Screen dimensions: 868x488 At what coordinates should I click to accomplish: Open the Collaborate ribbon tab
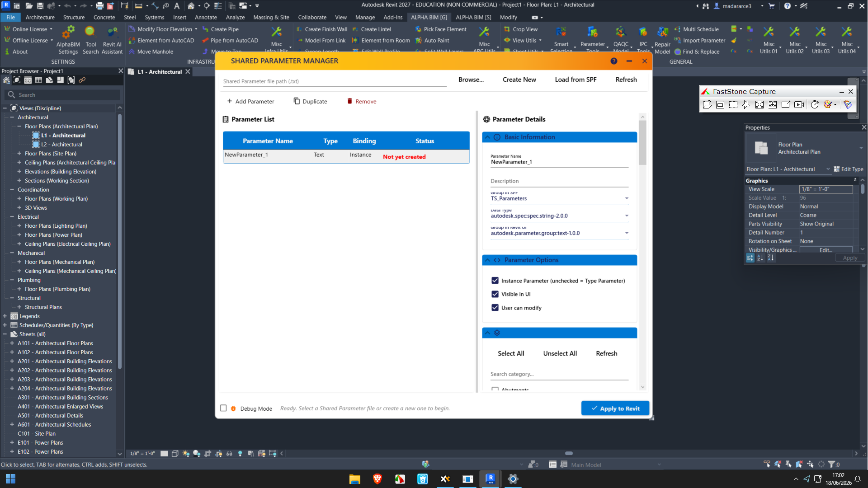pyautogui.click(x=312, y=17)
